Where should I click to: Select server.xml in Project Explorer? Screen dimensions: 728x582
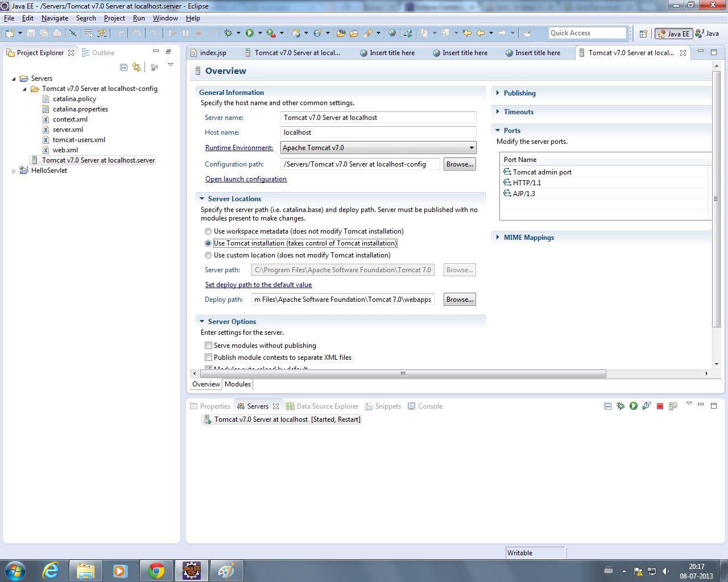68,130
